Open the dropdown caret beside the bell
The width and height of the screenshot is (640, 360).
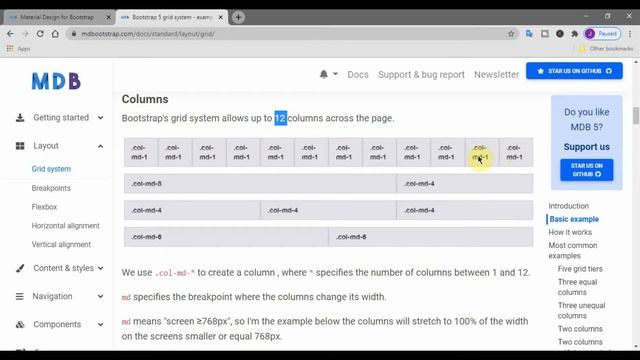[x=335, y=74]
